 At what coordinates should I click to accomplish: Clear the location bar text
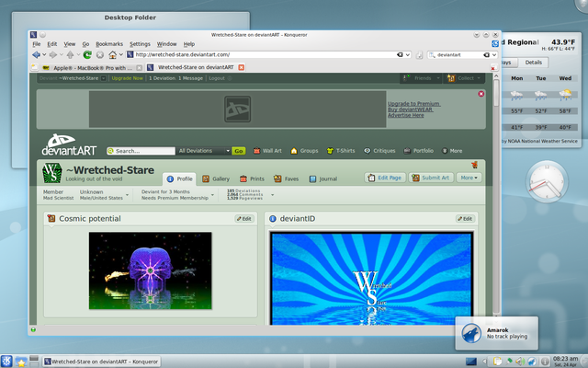tap(400, 55)
